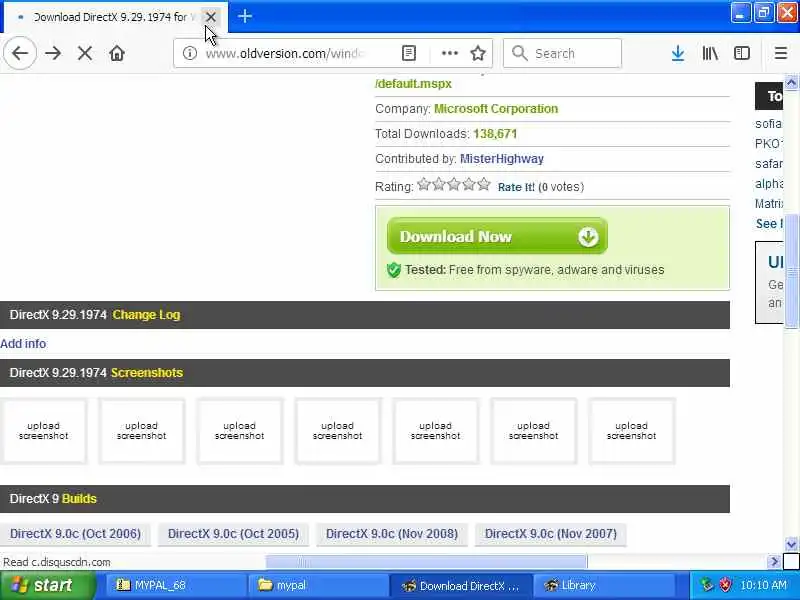Image resolution: width=800 pixels, height=600 pixels.
Task: Stop loading the page
Action: (x=85, y=53)
